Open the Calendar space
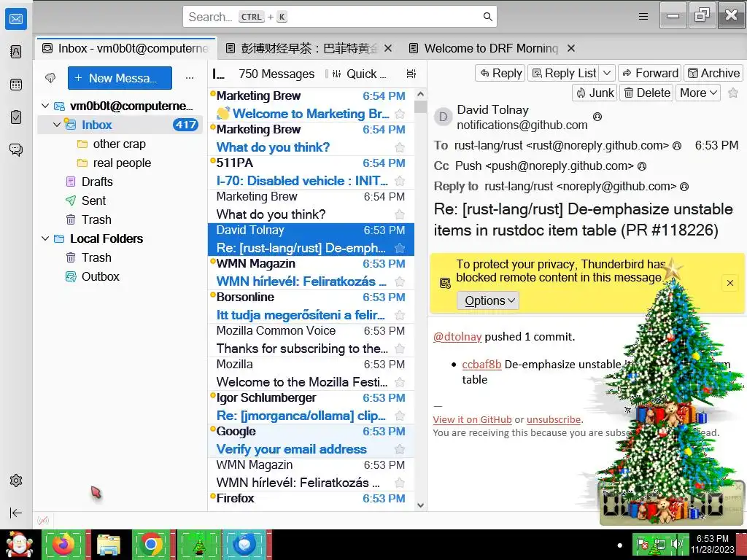 tap(16, 85)
